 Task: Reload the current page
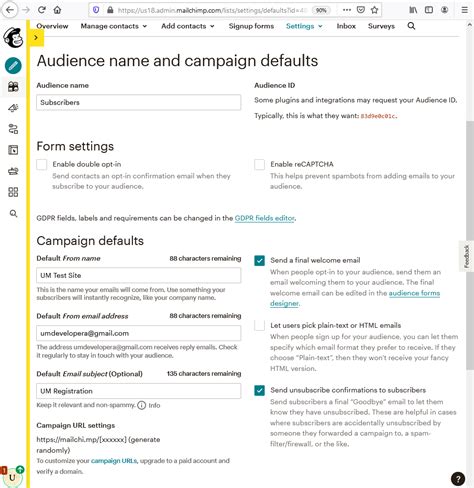pyautogui.click(x=42, y=10)
